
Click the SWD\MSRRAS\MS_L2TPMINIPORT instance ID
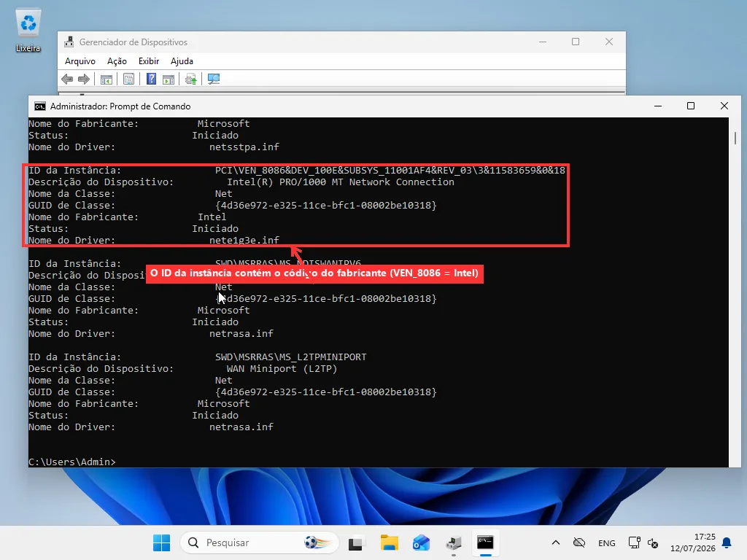click(x=290, y=357)
